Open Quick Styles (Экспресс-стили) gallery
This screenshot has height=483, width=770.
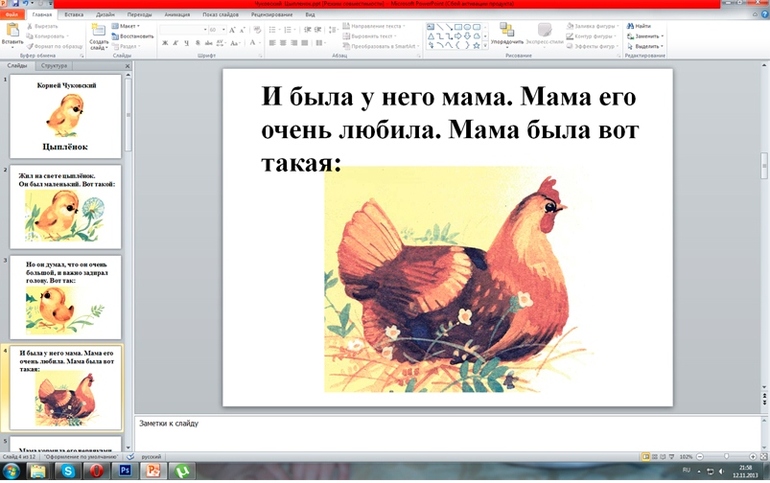coord(544,33)
